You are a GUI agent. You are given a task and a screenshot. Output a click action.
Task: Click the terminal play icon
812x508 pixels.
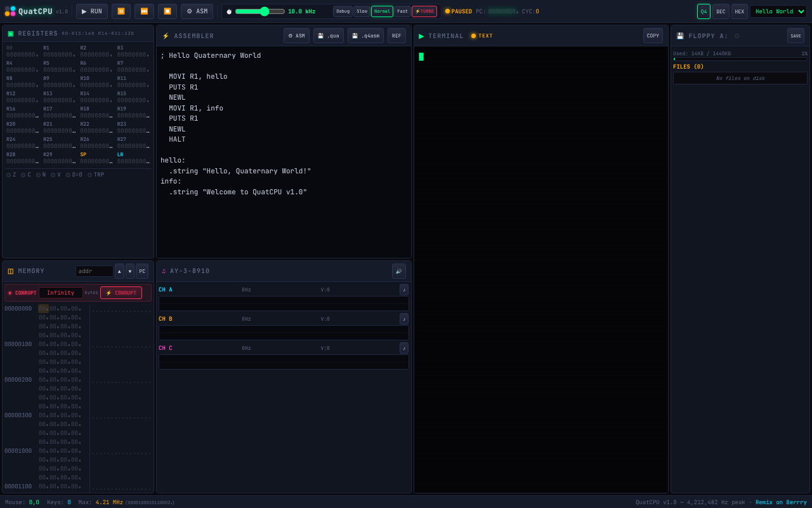tap(421, 36)
